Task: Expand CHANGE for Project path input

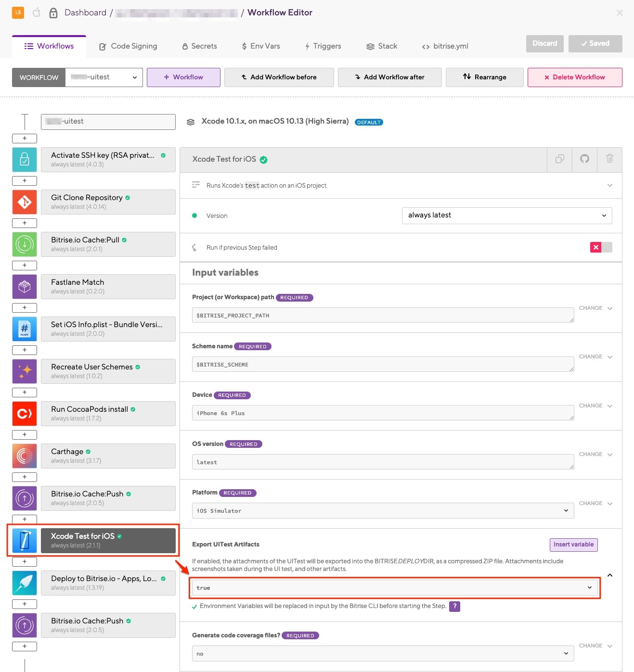Action: [x=595, y=308]
